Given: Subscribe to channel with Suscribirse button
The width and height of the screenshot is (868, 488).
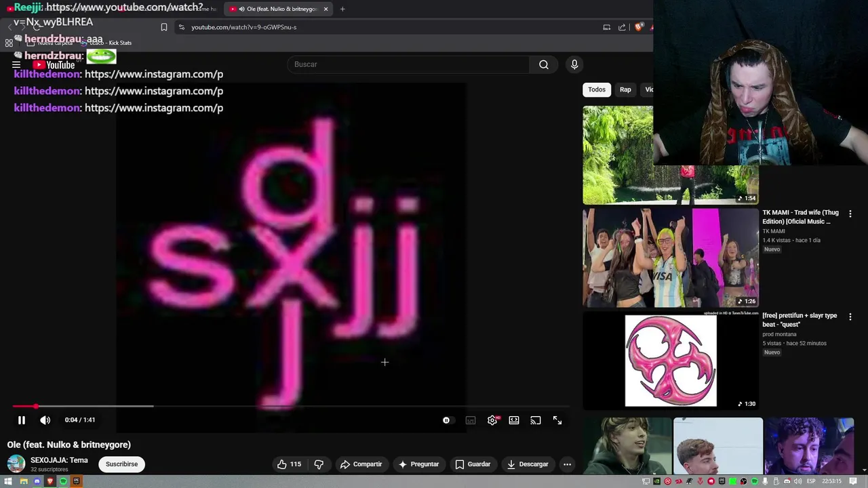Looking at the screenshot, I should point(121,464).
